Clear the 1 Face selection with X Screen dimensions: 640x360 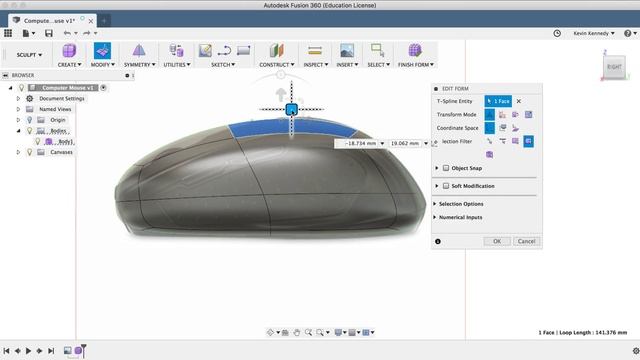pyautogui.click(x=519, y=101)
